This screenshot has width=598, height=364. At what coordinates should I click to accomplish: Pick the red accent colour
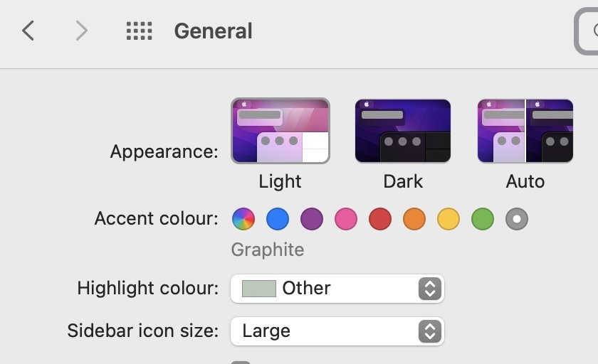click(x=380, y=219)
